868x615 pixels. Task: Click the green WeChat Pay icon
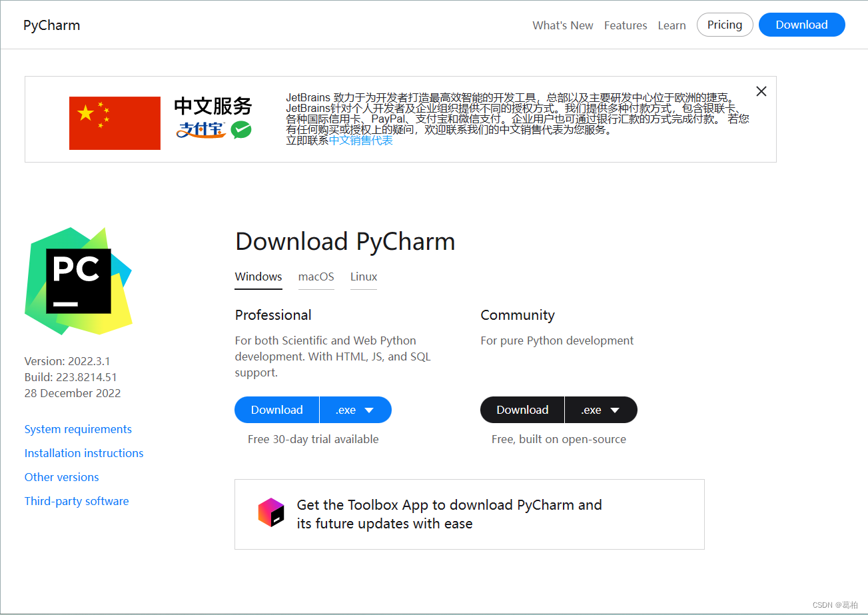pos(241,129)
